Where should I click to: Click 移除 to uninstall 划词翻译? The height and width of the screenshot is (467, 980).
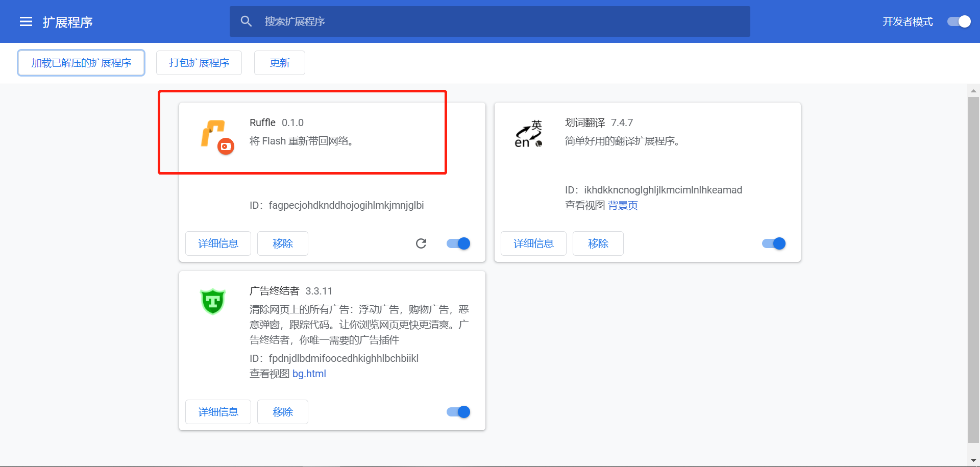598,243
